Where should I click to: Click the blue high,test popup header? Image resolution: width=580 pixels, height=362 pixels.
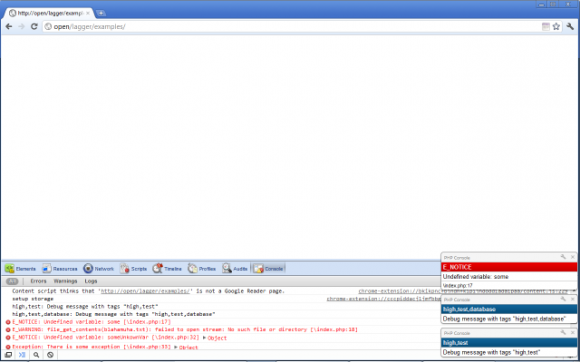tap(509, 343)
